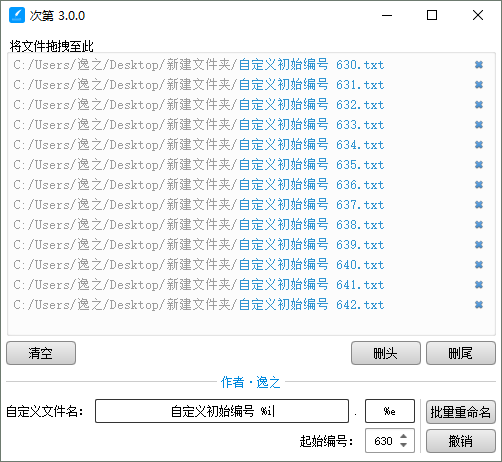
Task: Remove file 639.txt with its X icon
Action: coord(479,245)
